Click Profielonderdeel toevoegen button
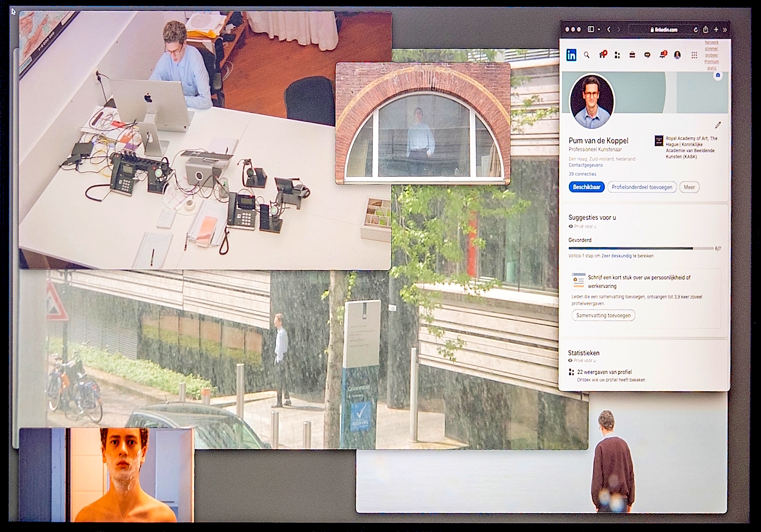The image size is (761, 532). click(641, 187)
